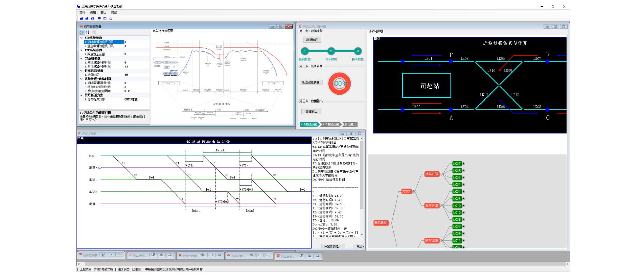Click step 2 circle 列车数据
Viewport: 644px width, 274px height.
(x=331, y=51)
